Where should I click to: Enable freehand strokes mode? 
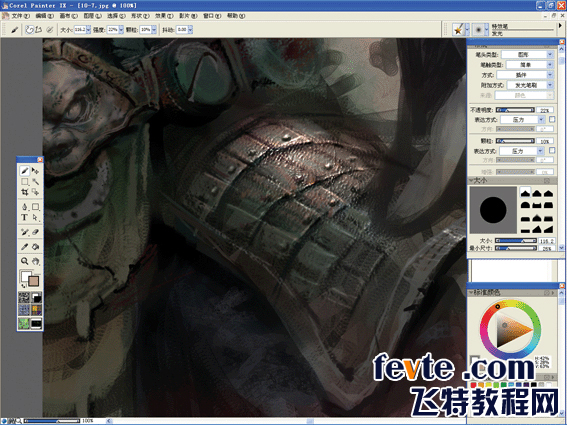coord(30,30)
